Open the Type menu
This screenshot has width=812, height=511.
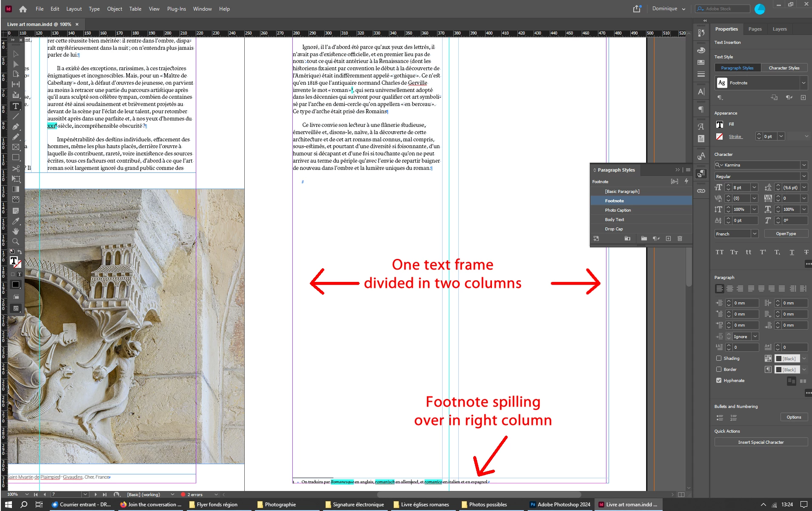pos(94,9)
